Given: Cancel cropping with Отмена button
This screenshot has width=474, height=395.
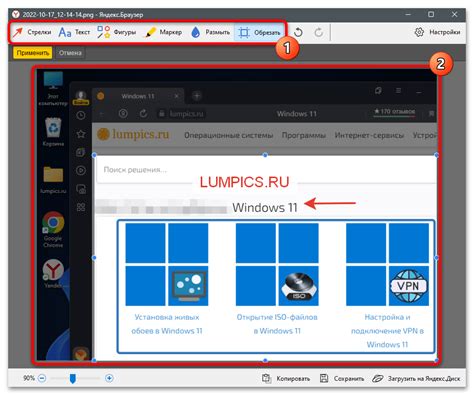Looking at the screenshot, I should pos(70,53).
